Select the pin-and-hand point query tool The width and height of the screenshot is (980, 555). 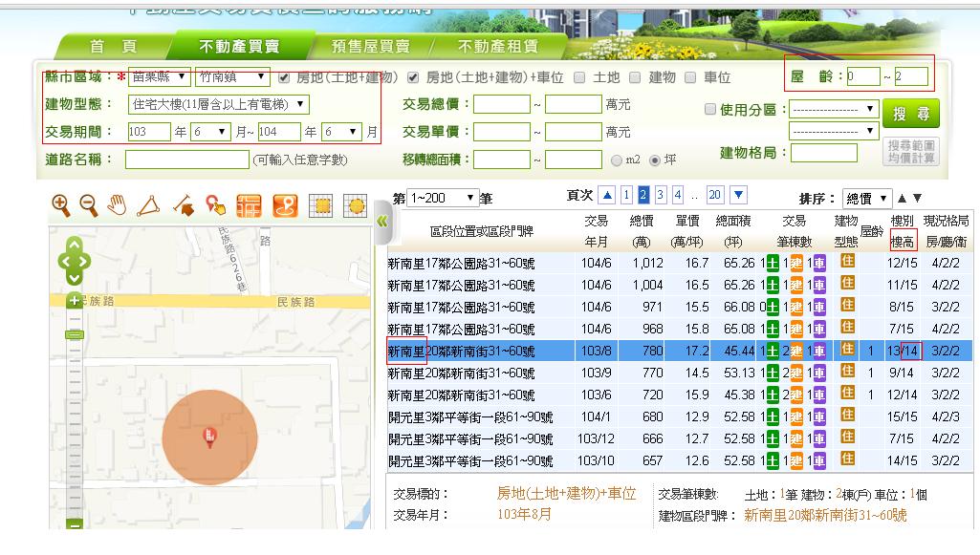pyautogui.click(x=216, y=205)
